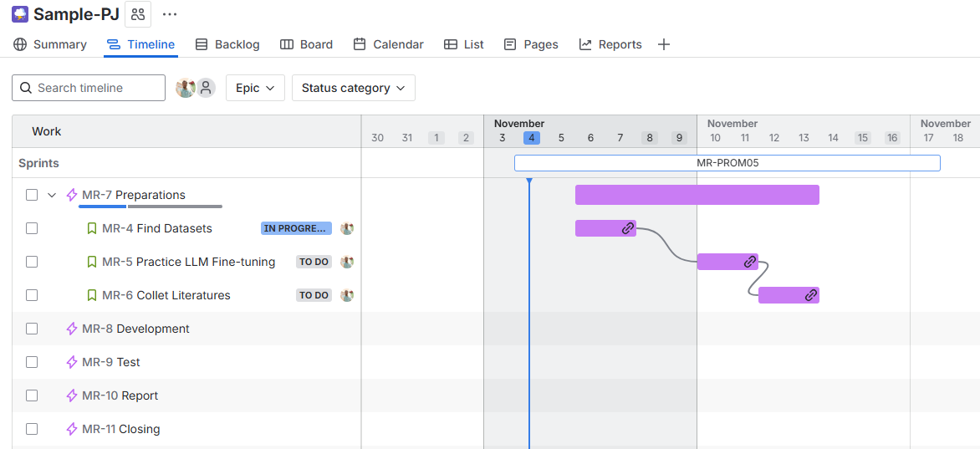Collapse the MR-7 Preparations epic chevron
Image resolution: width=980 pixels, height=449 pixels.
pos(52,195)
